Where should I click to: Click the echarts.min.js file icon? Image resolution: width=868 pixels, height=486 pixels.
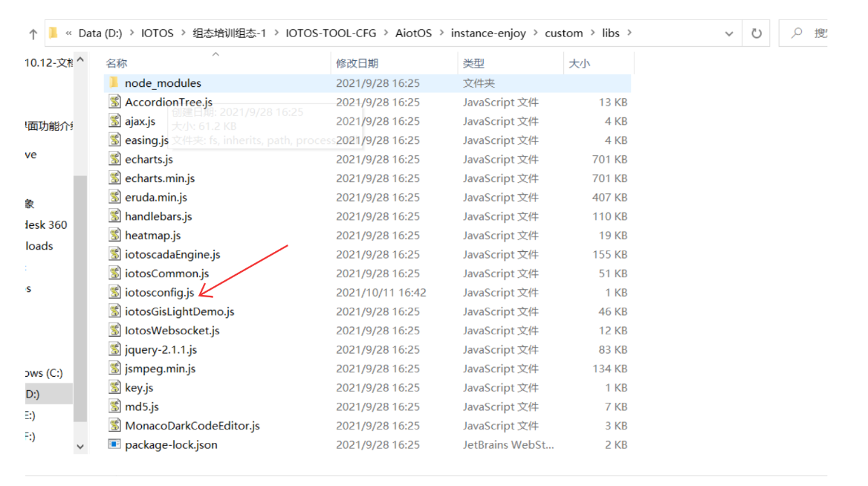click(x=114, y=178)
